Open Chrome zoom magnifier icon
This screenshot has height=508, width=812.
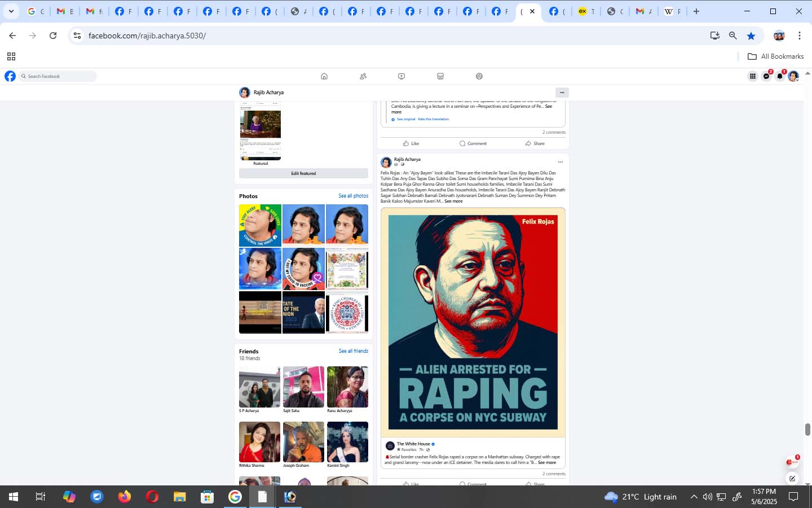click(733, 36)
